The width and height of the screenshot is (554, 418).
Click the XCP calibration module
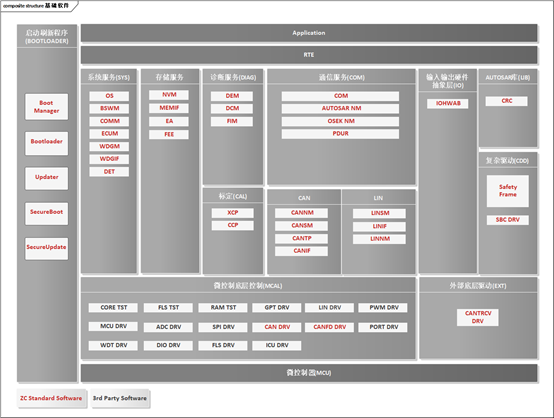[232, 213]
